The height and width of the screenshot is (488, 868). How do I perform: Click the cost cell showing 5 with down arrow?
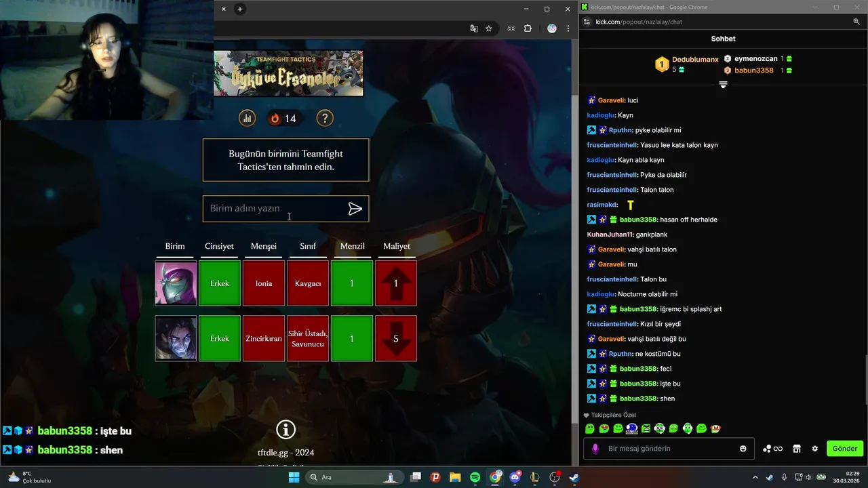click(x=396, y=338)
